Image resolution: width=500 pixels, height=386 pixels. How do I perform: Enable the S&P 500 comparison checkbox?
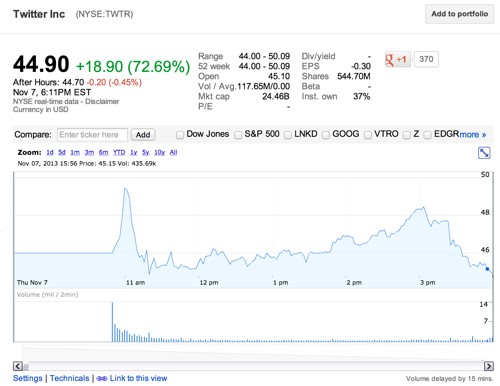[x=238, y=135]
